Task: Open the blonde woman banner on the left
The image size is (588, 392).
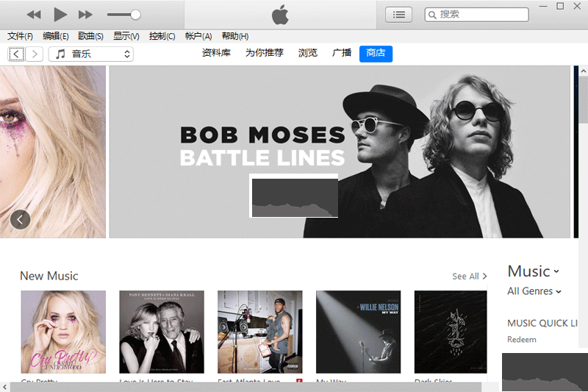Action: coord(52,152)
